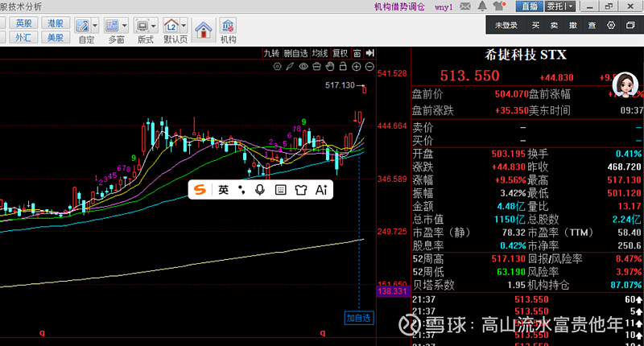The width and height of the screenshot is (644, 346).
Task: Toggle 复权 price adjustment
Action: click(x=340, y=53)
